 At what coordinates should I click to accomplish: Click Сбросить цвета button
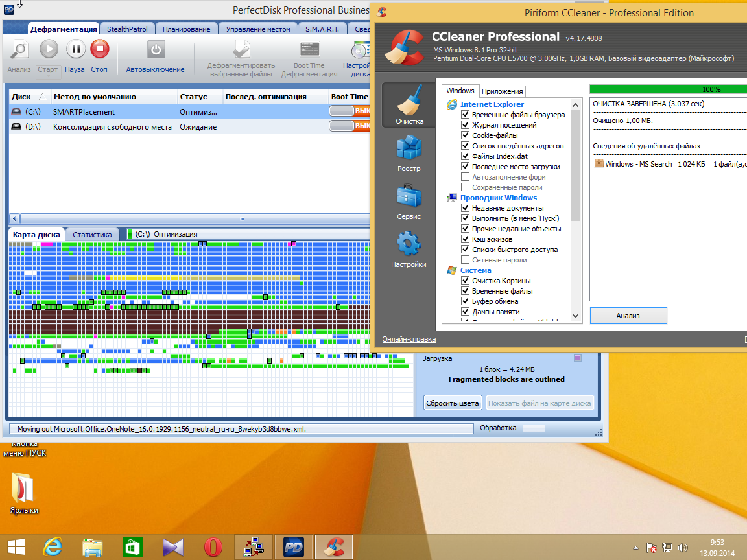pyautogui.click(x=452, y=403)
